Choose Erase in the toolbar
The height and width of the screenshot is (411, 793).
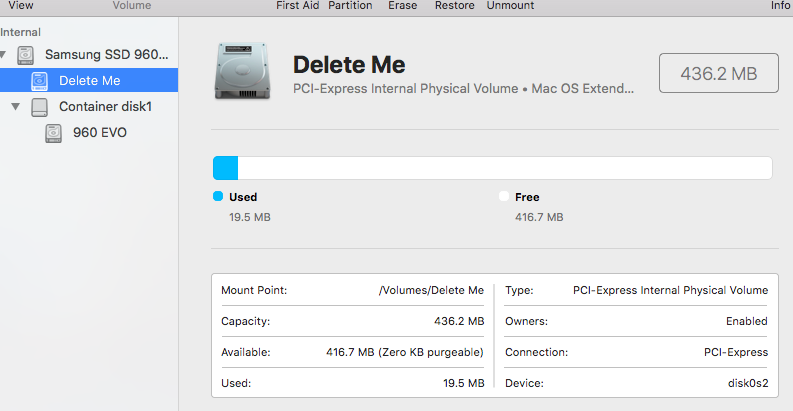tap(403, 6)
